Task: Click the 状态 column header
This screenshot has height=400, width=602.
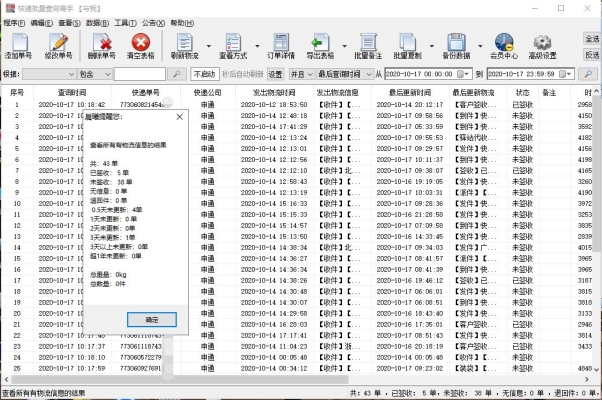Action: click(x=522, y=93)
